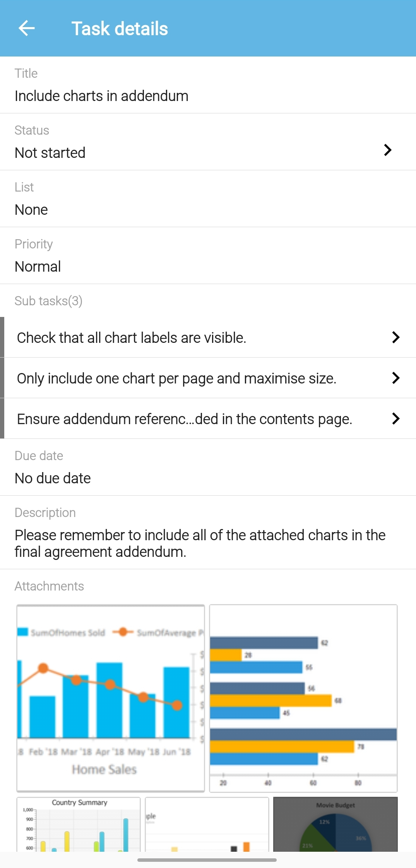Open subtask Check that all chart labels are visible

point(132,338)
